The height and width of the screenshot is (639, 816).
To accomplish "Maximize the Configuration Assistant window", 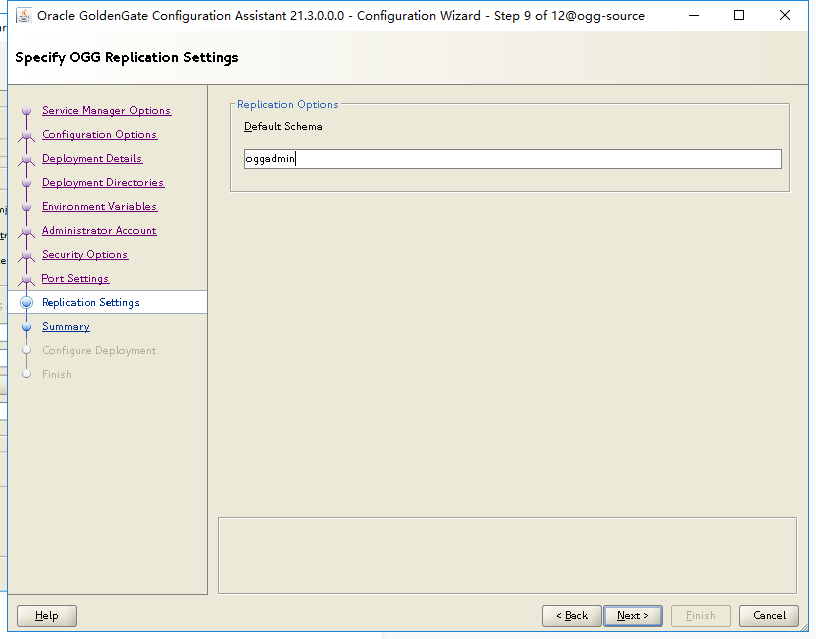I will point(739,16).
